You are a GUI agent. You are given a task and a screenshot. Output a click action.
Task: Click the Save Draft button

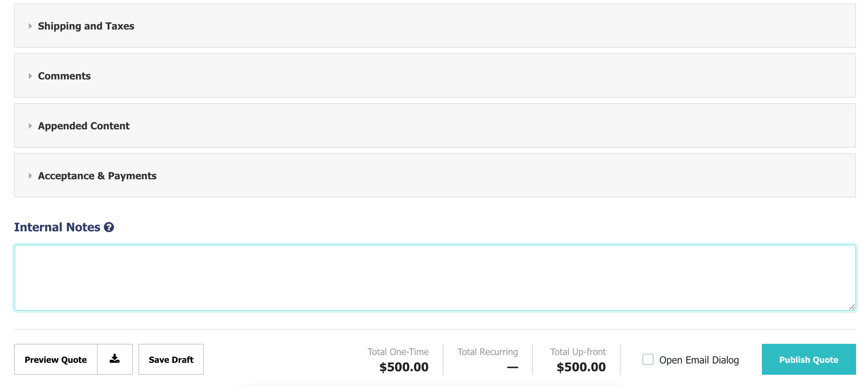click(x=171, y=359)
